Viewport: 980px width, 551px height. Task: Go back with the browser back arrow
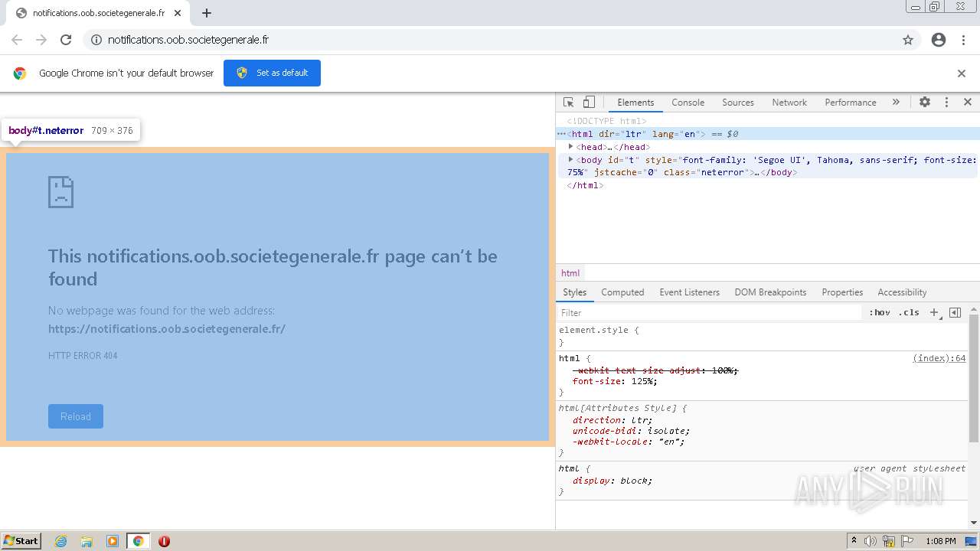17,40
